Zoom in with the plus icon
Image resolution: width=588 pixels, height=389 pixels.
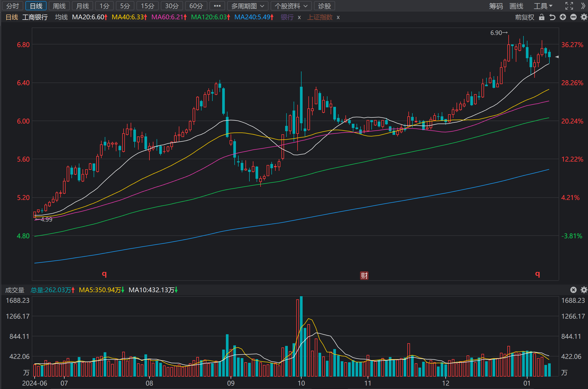(x=563, y=17)
